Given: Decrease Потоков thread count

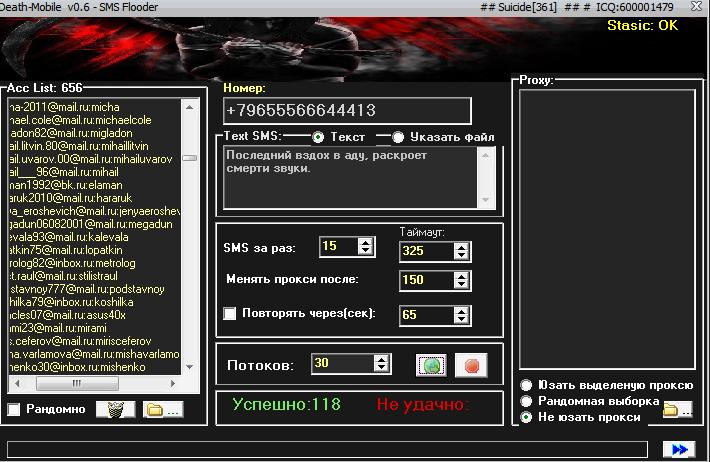Looking at the screenshot, I should click(382, 368).
